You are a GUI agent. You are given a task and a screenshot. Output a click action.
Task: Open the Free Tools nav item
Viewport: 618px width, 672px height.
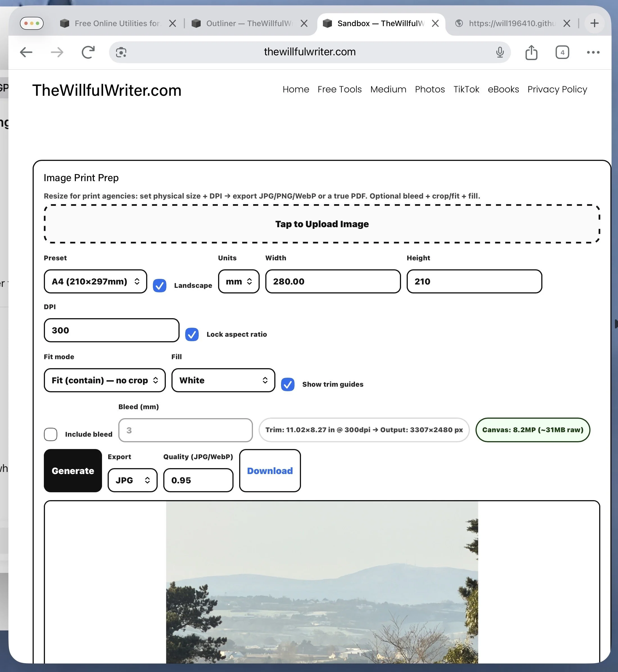[339, 90]
